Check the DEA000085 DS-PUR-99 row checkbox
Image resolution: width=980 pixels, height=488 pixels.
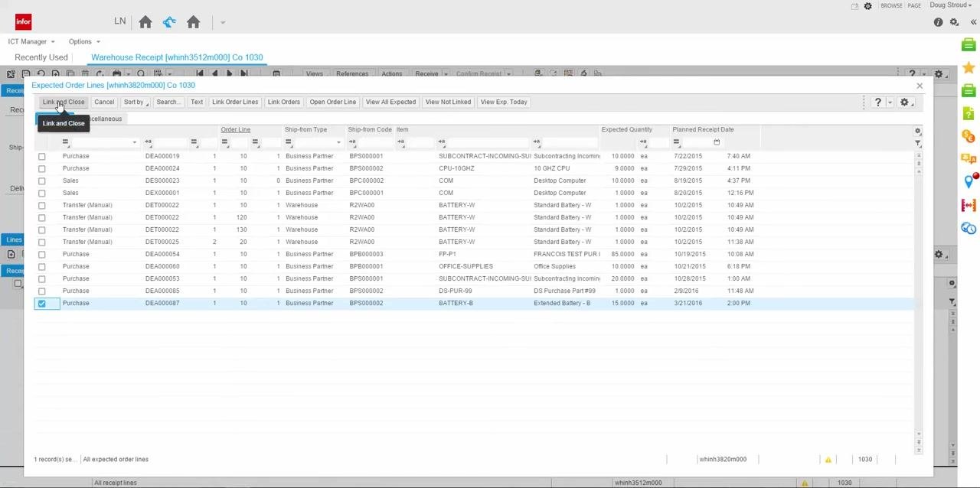[42, 291]
